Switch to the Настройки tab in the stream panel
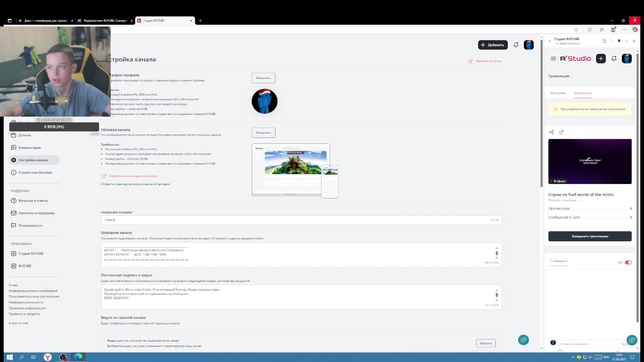Image resolution: width=644 pixels, height=362 pixels. coord(558,93)
